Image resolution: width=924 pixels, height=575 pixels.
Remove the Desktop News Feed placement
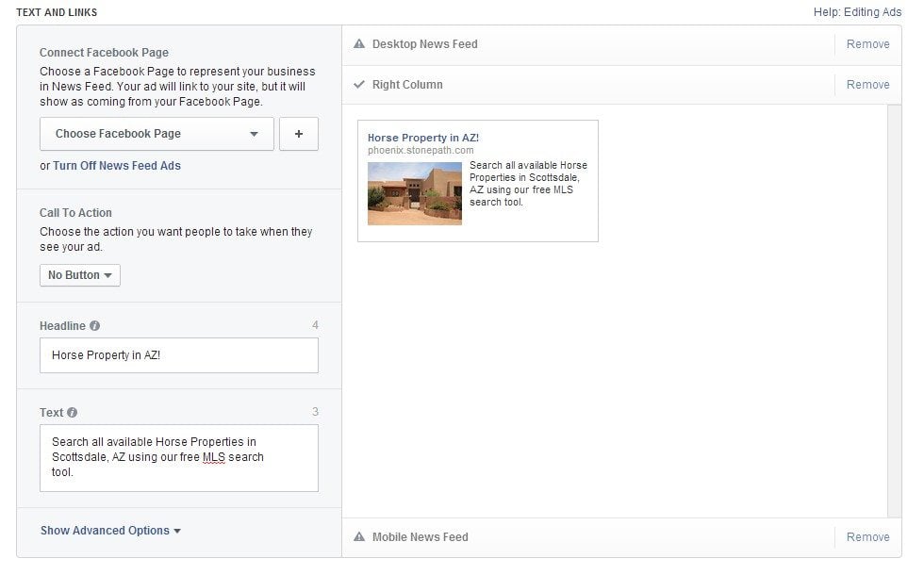pos(867,44)
